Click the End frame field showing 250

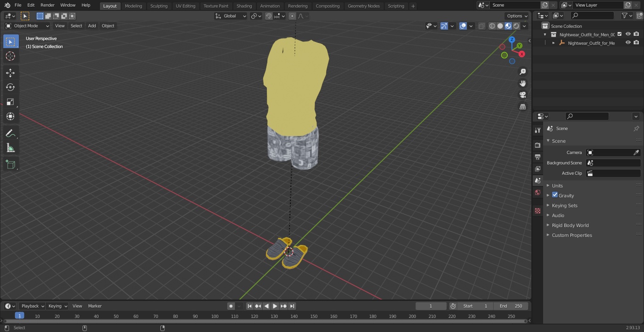511,306
